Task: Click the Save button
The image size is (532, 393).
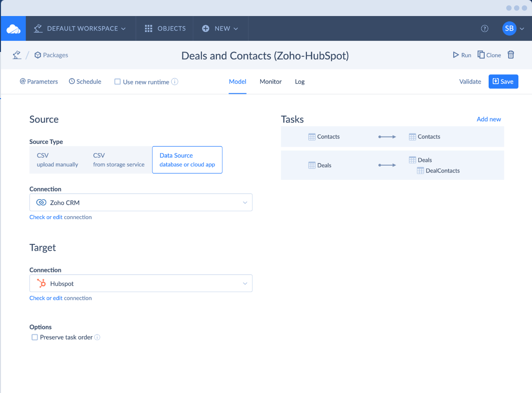Action: [x=503, y=82]
